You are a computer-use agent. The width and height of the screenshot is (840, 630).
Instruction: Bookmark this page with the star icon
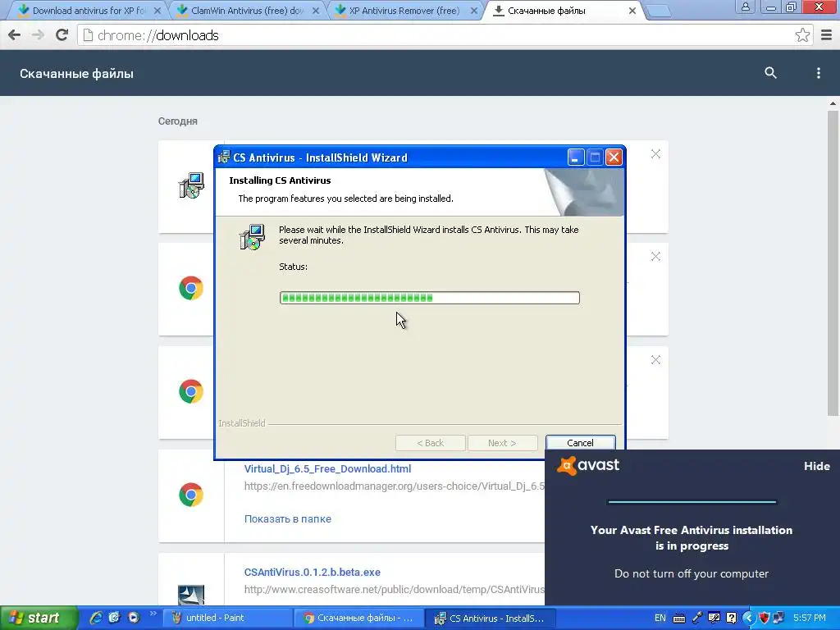(x=802, y=35)
